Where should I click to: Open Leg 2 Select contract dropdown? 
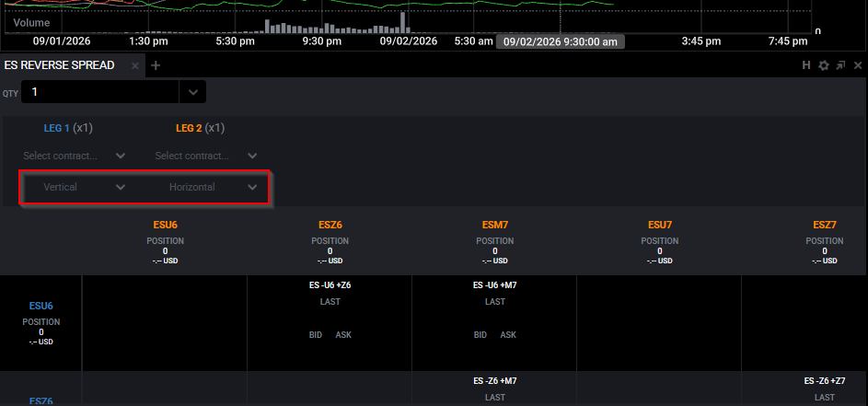(x=206, y=157)
